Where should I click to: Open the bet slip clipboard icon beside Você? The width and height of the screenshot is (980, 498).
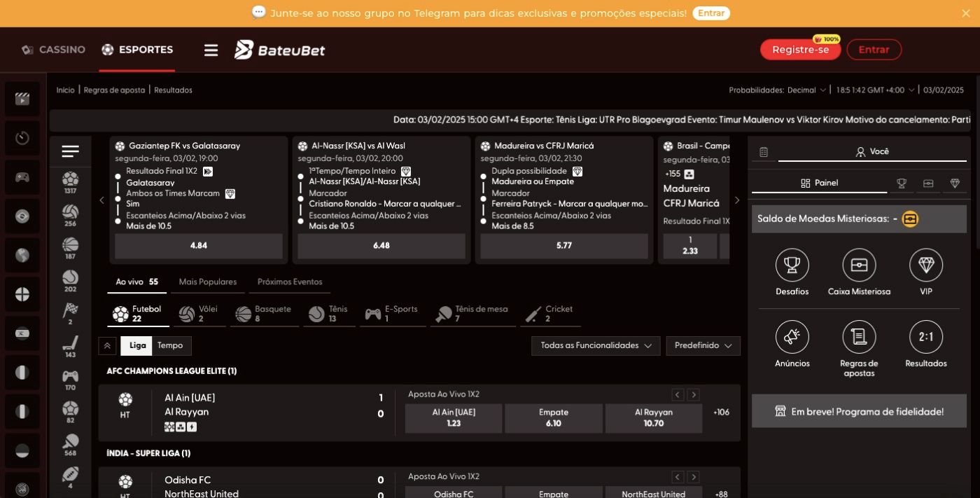point(764,152)
